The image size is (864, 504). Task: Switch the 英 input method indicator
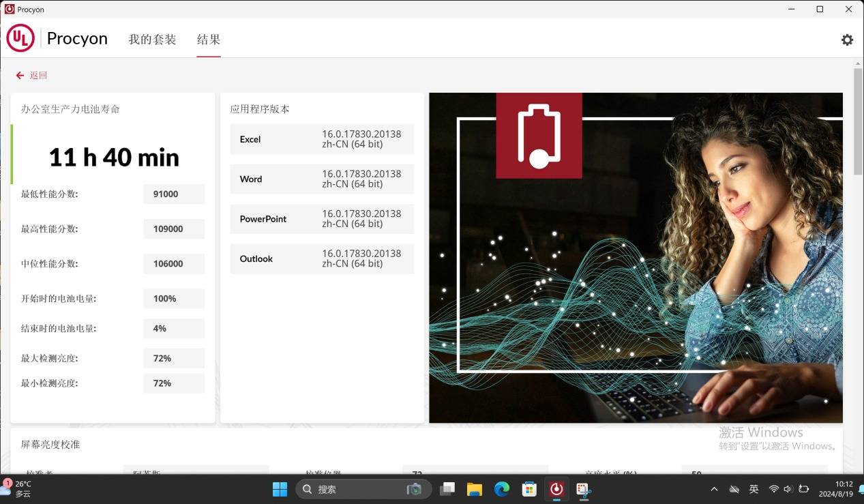[x=754, y=489]
